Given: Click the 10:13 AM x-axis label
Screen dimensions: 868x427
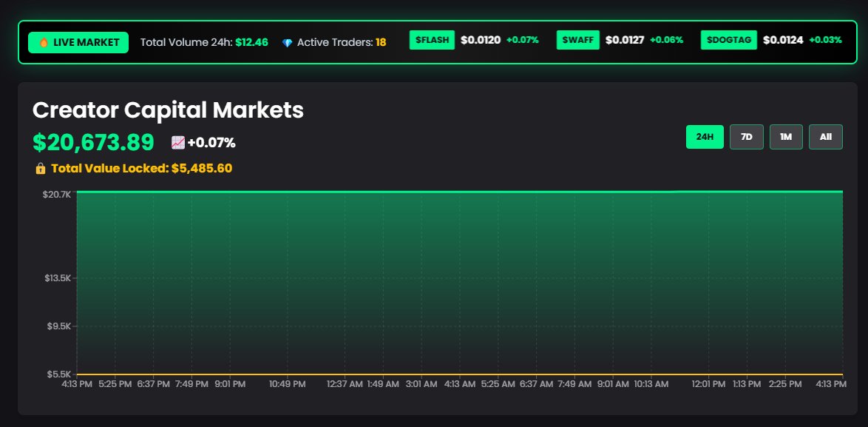Looking at the screenshot, I should coord(651,384).
